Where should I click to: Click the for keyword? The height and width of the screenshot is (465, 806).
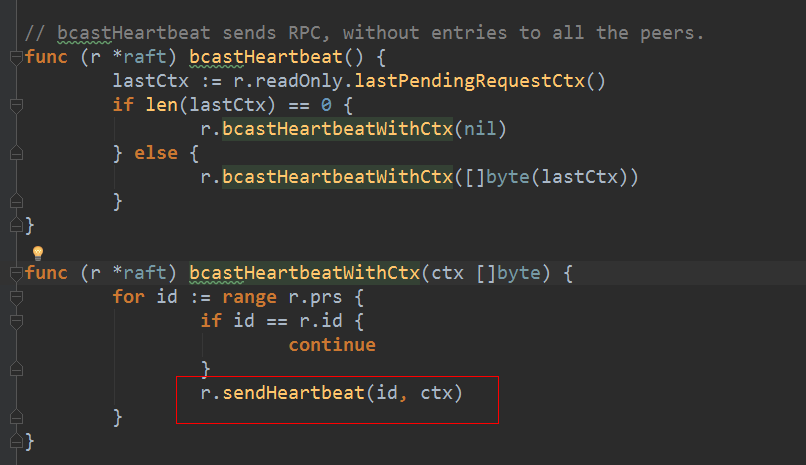click(129, 297)
